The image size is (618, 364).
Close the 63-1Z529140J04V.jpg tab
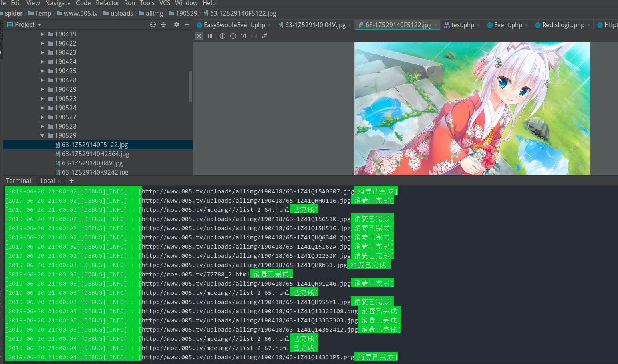click(350, 25)
